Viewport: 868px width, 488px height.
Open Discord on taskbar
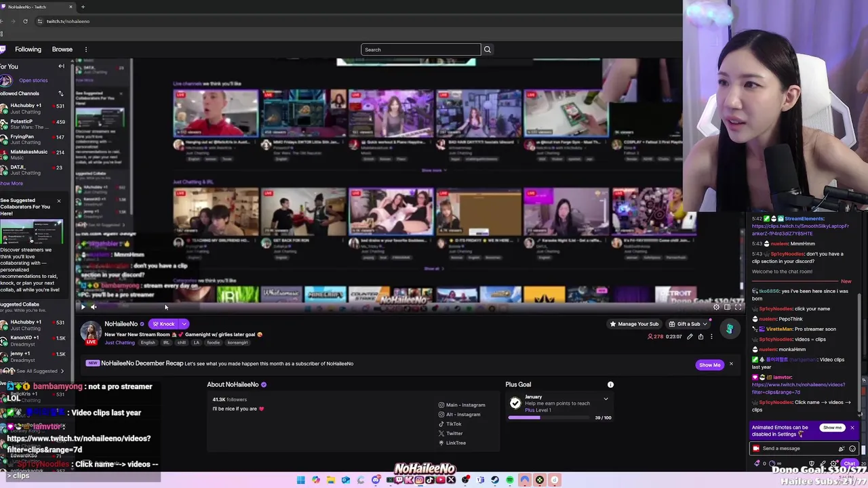375,480
